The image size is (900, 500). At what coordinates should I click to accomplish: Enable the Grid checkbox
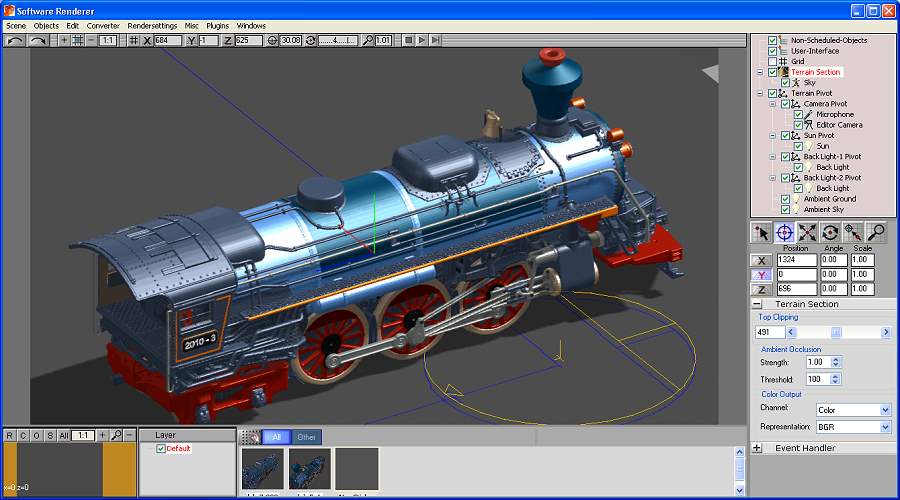click(x=773, y=61)
